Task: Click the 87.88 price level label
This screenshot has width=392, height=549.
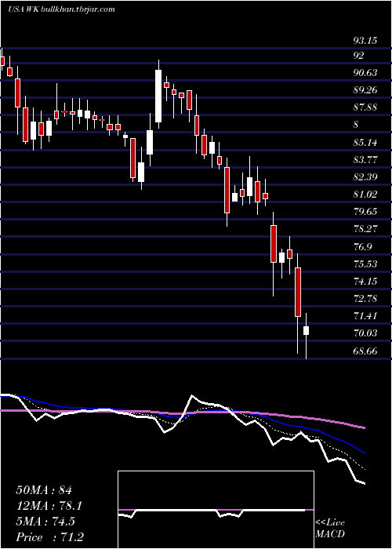Action: click(x=365, y=107)
